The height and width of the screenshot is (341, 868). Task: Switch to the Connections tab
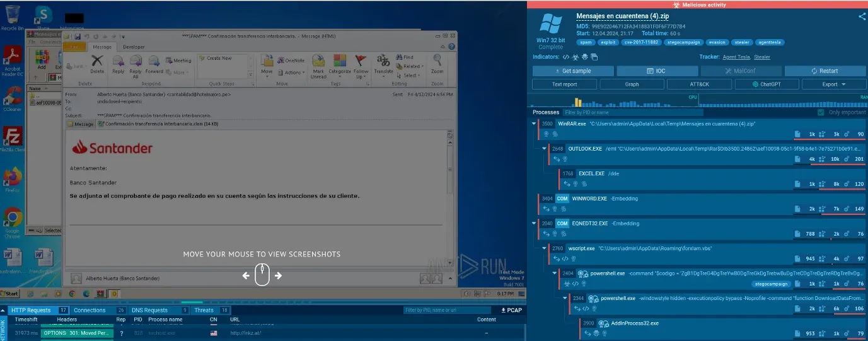(x=99, y=310)
